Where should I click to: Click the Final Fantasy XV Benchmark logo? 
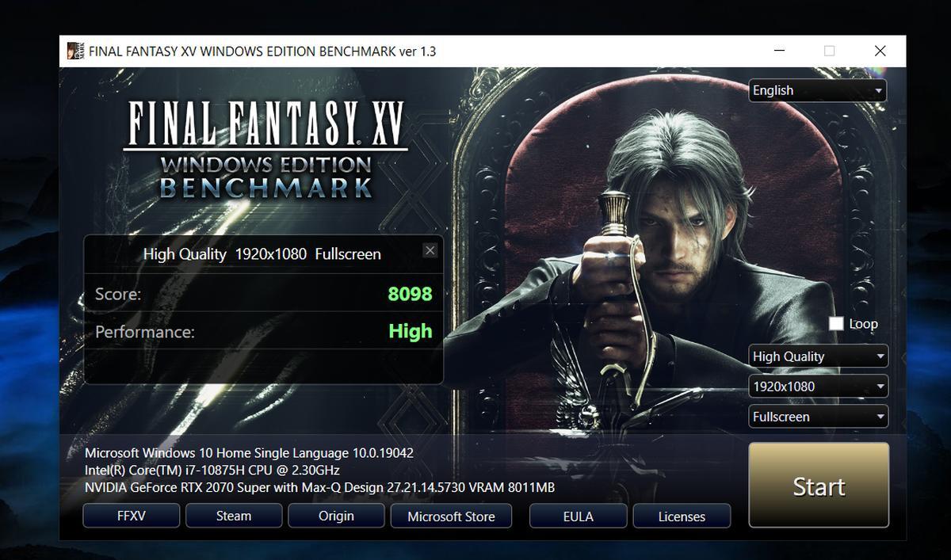tap(265, 150)
